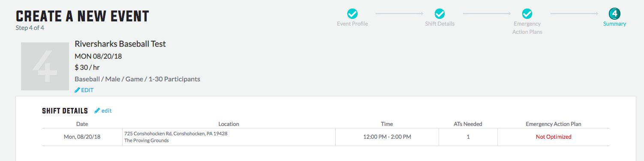
Task: Click the Shift Details checkmark step icon
Action: point(440,14)
